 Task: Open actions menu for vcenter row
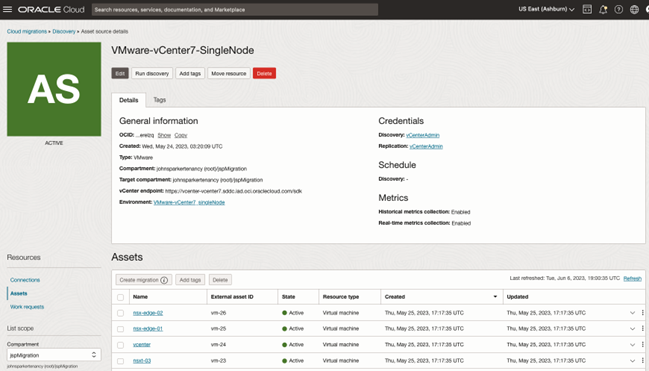(x=642, y=344)
